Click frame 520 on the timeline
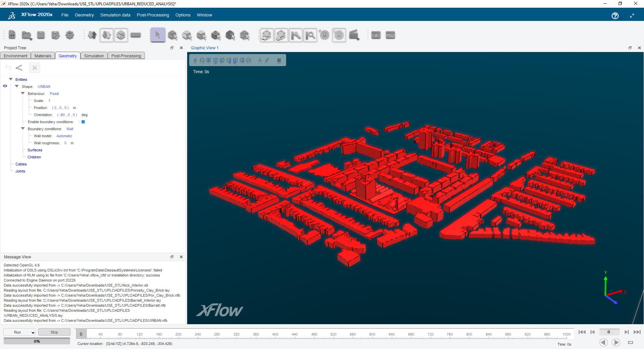 [333, 334]
